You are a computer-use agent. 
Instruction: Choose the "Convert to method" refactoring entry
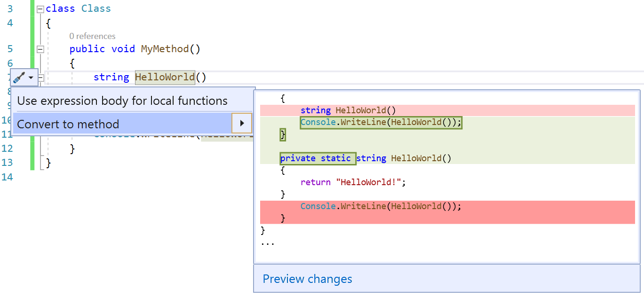tap(68, 124)
